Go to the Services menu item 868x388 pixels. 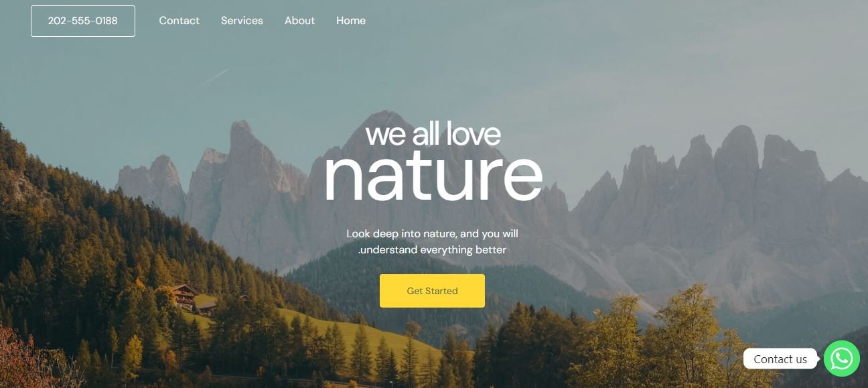coord(242,21)
